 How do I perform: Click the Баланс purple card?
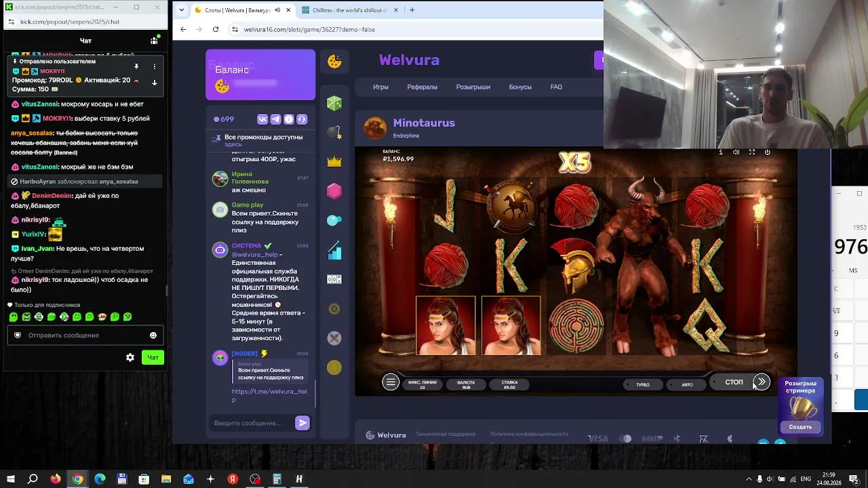pyautogui.click(x=260, y=75)
